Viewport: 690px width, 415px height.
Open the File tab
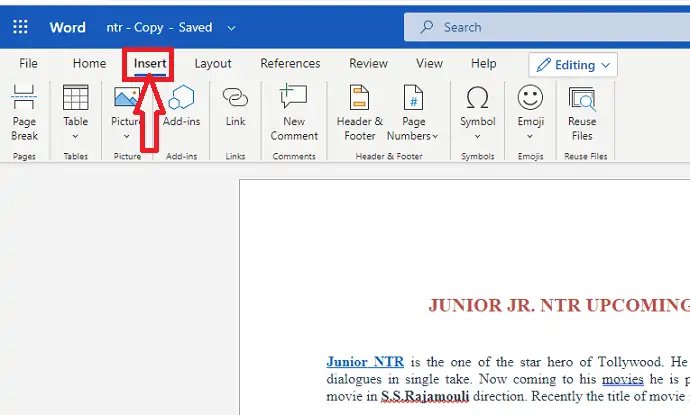point(28,63)
